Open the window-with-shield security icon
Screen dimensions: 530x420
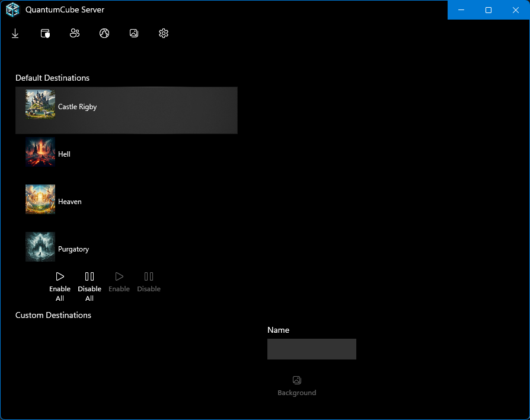(x=45, y=34)
